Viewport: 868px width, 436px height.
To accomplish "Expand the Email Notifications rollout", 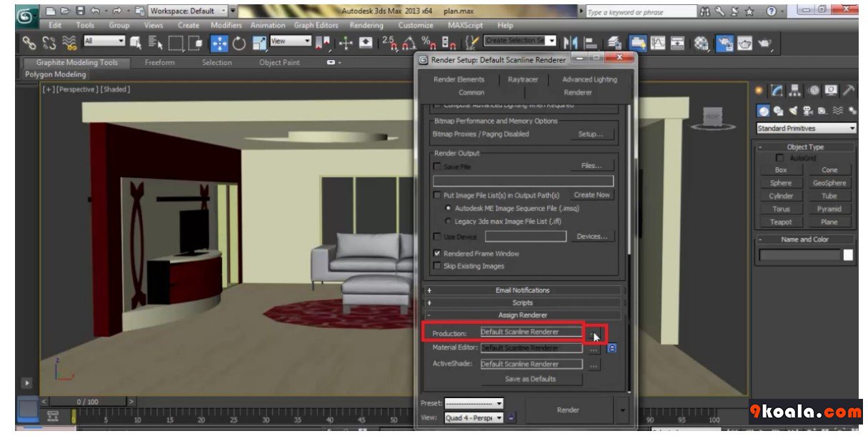I will click(x=523, y=290).
